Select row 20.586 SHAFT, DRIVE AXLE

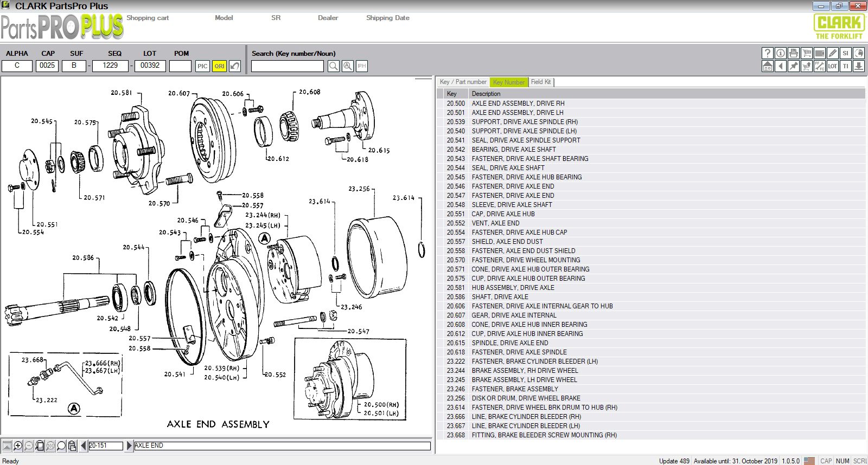pos(651,297)
